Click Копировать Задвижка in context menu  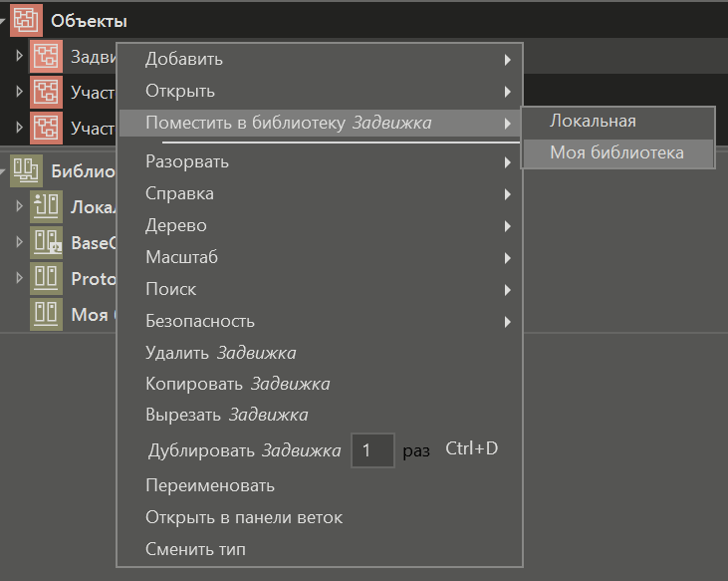click(x=237, y=384)
